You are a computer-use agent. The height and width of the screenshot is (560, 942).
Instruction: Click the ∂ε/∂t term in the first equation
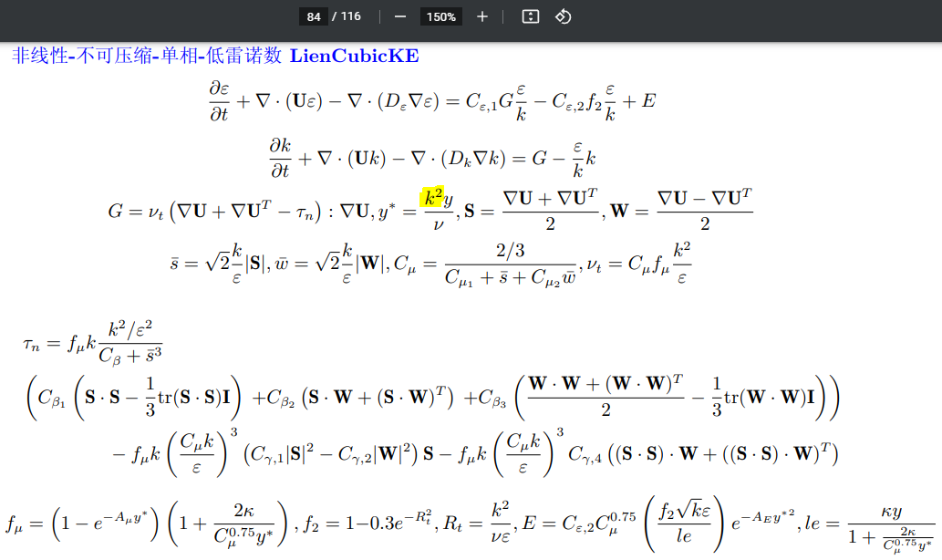pos(219,101)
